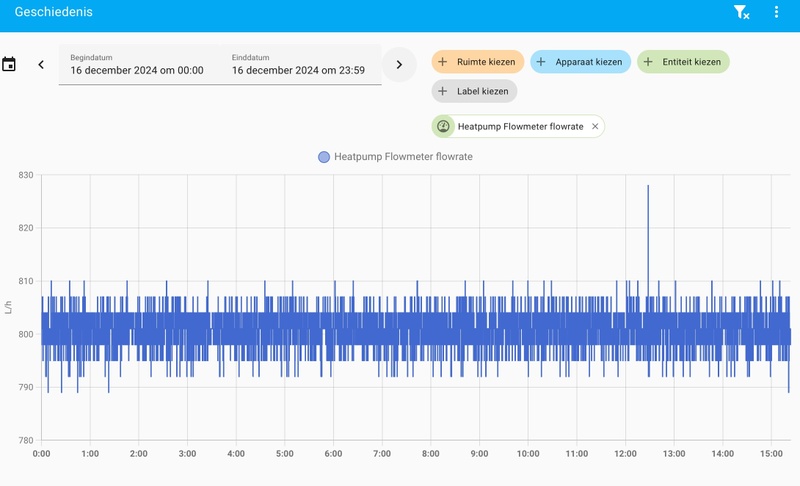Click the Geschiedenis page title
This screenshot has width=800, height=486.
tap(54, 12)
